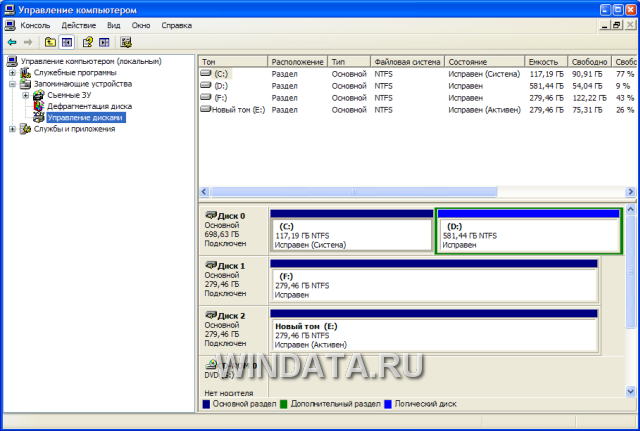Image resolution: width=640 pixels, height=431 pixels.
Task: Sort by the Состояние column header
Action: point(484,62)
